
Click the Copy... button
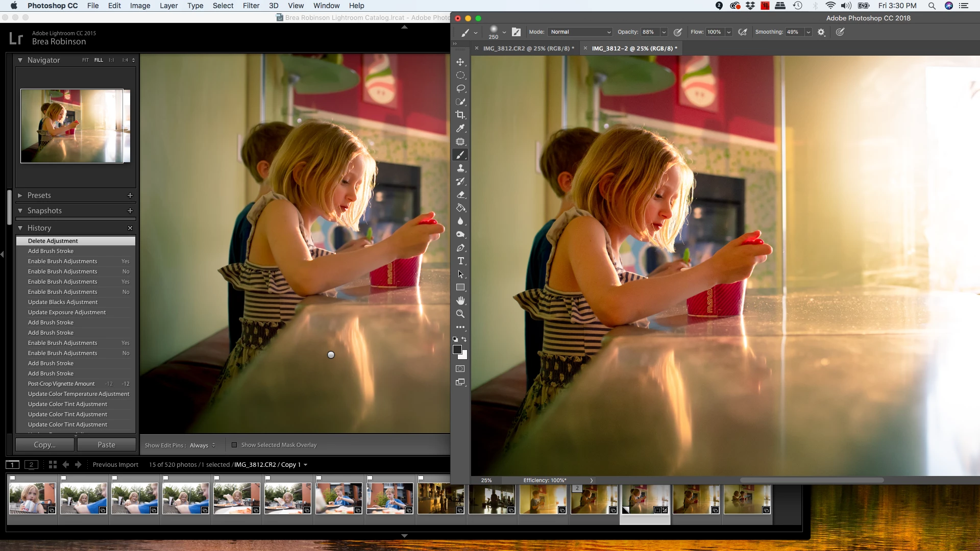(45, 445)
